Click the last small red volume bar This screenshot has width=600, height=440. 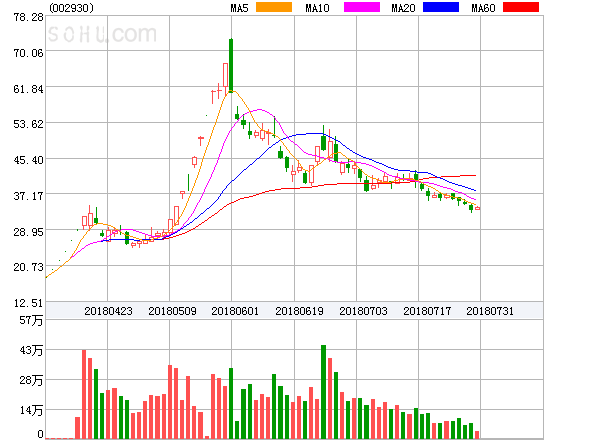pyautogui.click(x=477, y=435)
